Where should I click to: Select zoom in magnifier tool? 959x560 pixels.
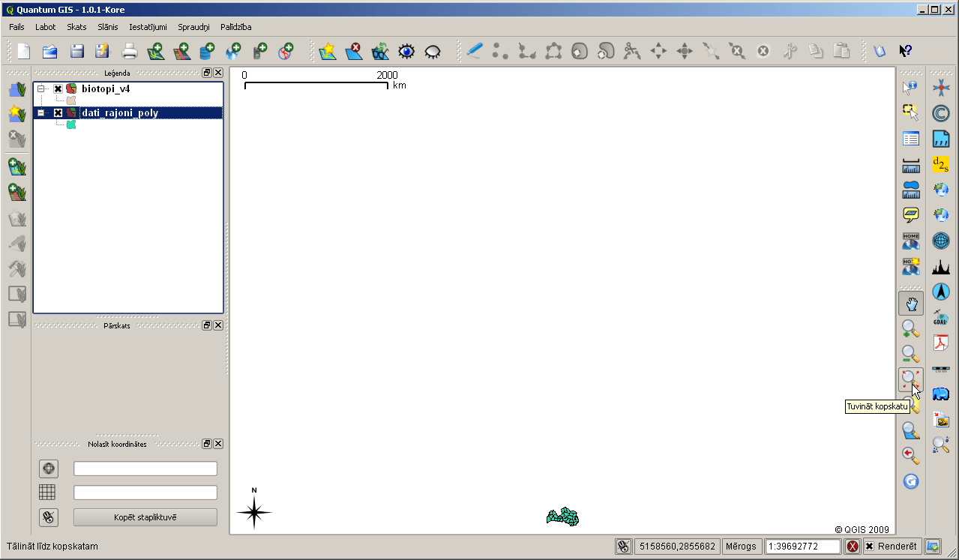click(911, 329)
